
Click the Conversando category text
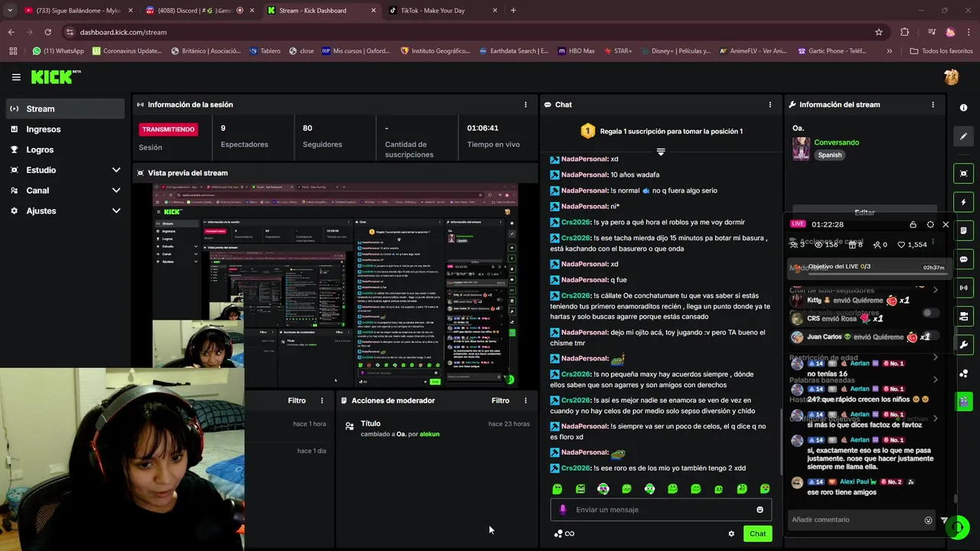[836, 142]
